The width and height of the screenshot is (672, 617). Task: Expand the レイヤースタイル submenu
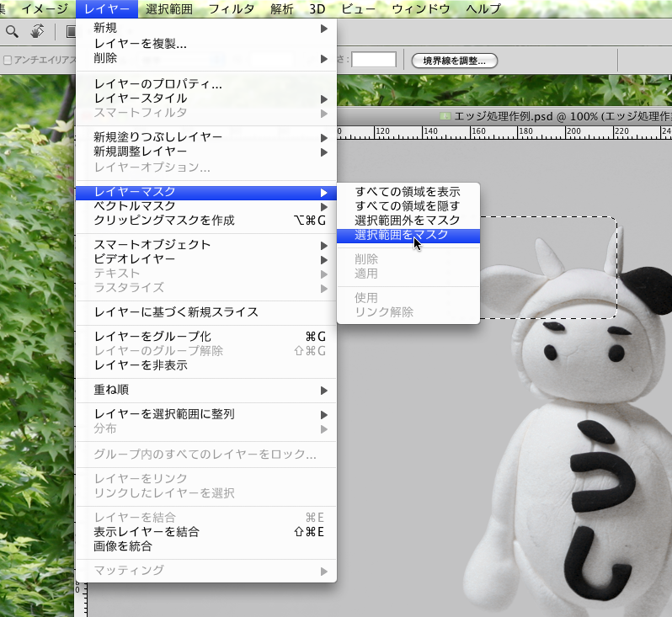click(x=206, y=98)
